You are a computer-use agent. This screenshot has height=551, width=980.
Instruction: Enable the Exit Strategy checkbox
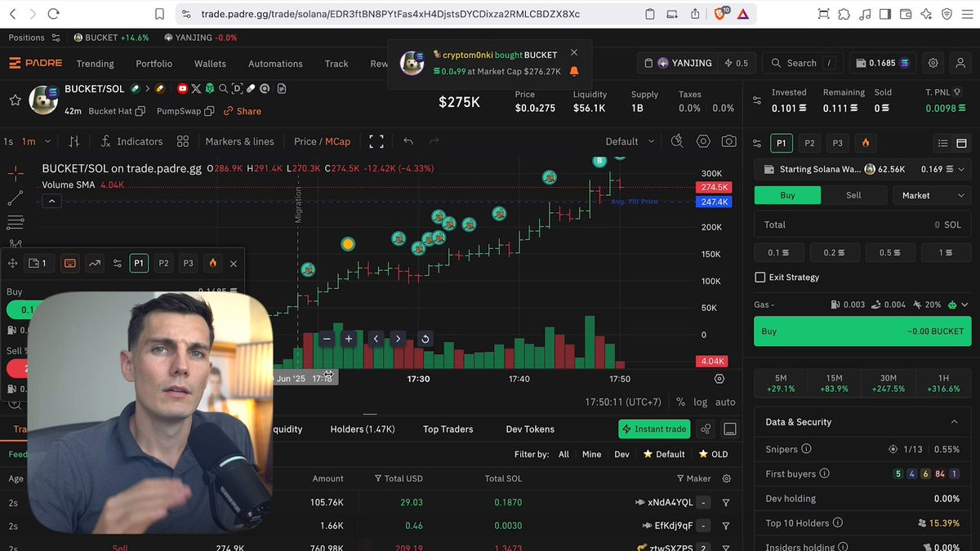pos(760,278)
